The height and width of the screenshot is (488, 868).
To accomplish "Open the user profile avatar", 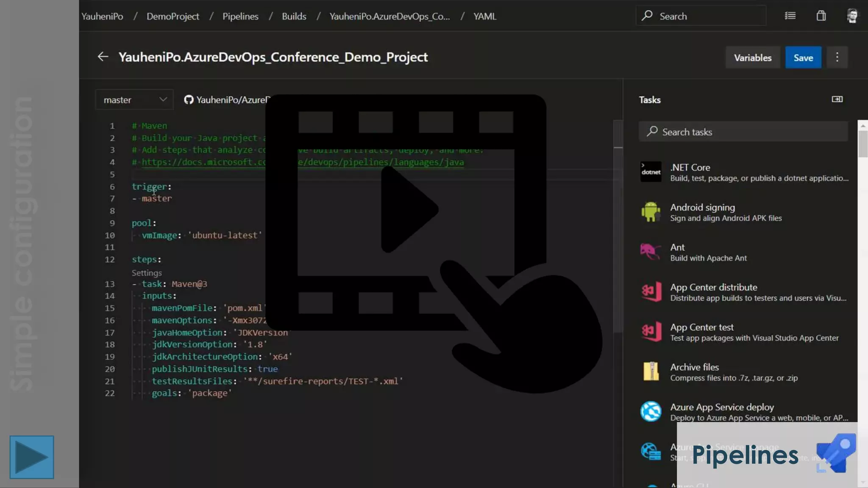I will [852, 16].
